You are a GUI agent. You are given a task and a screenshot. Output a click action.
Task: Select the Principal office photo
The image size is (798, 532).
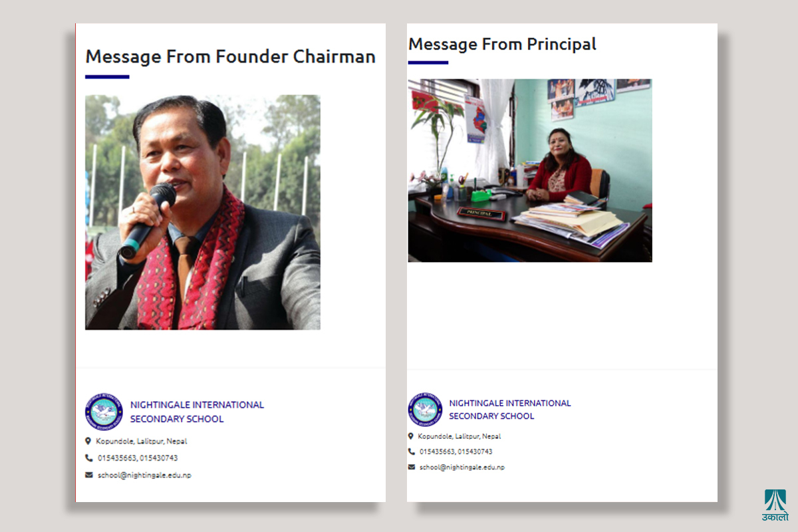point(530,170)
